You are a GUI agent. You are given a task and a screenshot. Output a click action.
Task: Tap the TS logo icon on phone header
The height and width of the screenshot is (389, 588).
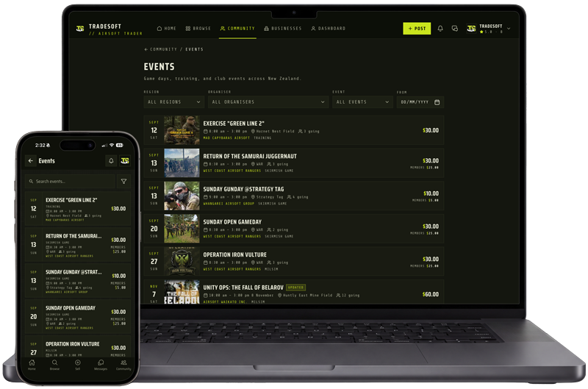(125, 161)
